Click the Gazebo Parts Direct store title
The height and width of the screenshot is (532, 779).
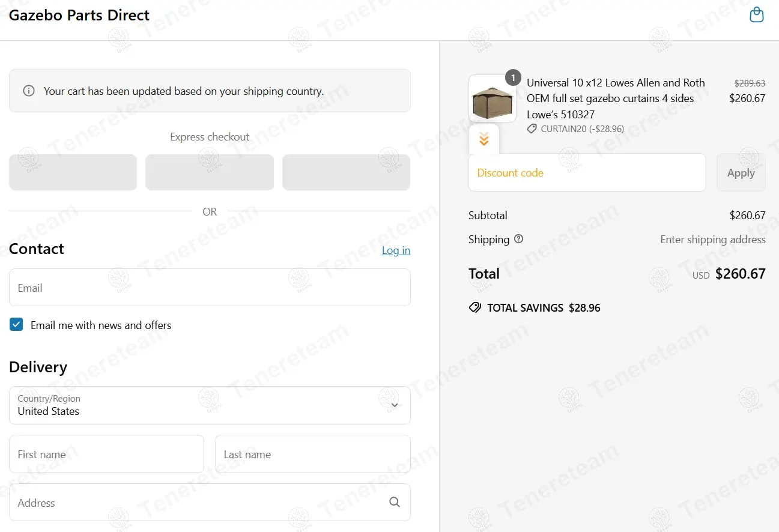pyautogui.click(x=79, y=15)
